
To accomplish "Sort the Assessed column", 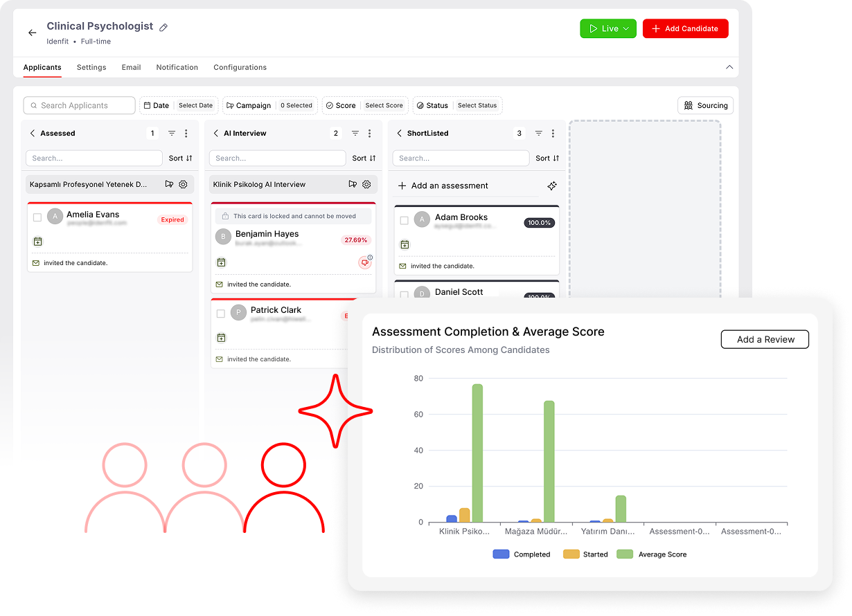I will (x=181, y=158).
